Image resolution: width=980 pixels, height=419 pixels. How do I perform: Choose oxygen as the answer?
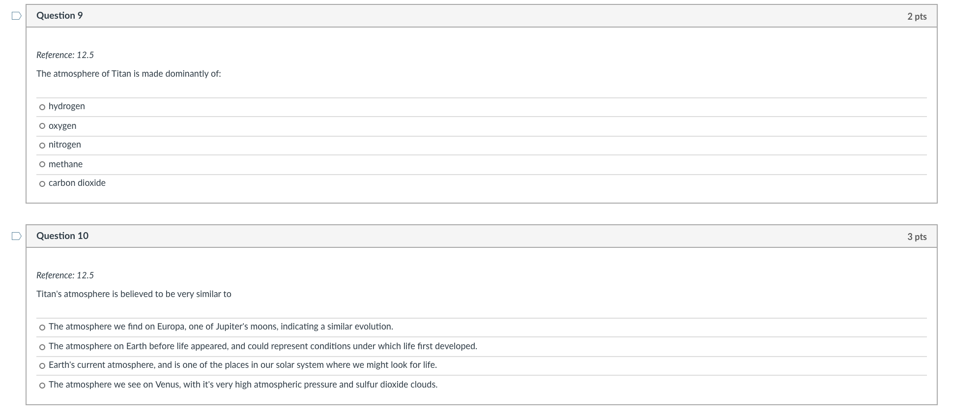pos(42,126)
